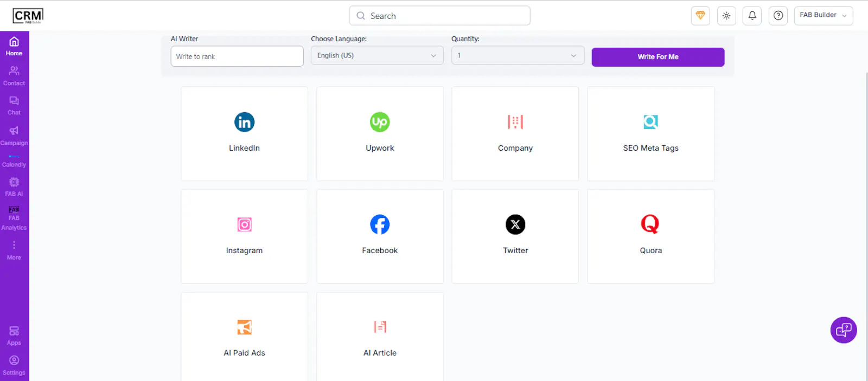Image resolution: width=868 pixels, height=381 pixels.
Task: Click the CRM logo
Action: [x=28, y=16]
